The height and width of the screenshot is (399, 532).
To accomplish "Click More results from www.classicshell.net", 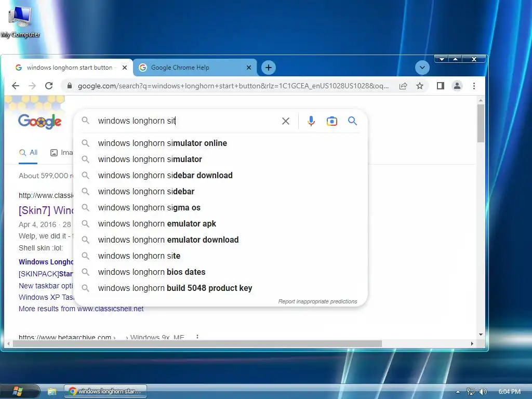I will (x=81, y=309).
